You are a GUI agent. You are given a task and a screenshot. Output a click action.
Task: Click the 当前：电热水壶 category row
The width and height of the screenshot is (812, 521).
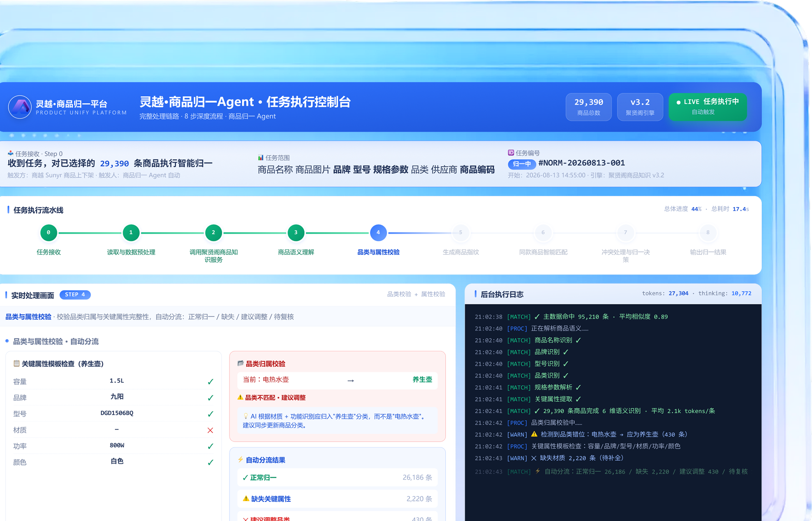pos(337,380)
